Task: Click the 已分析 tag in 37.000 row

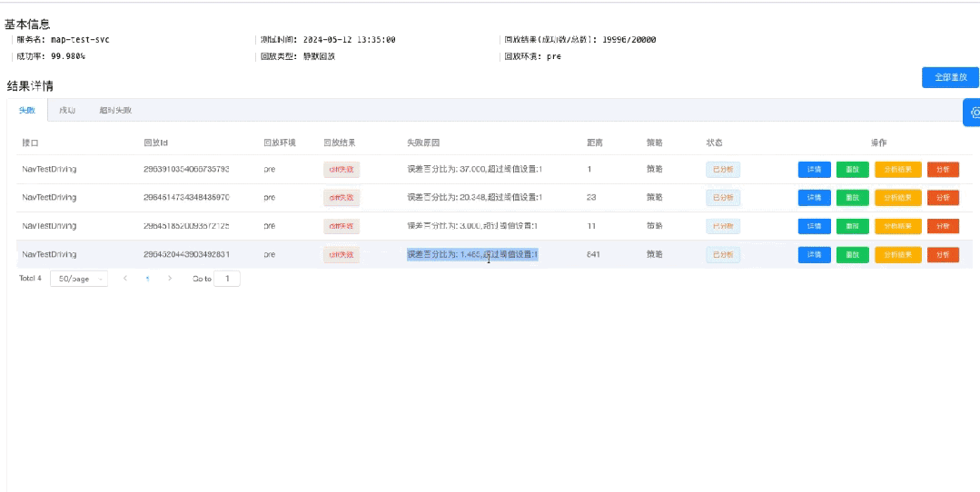Action: click(723, 170)
